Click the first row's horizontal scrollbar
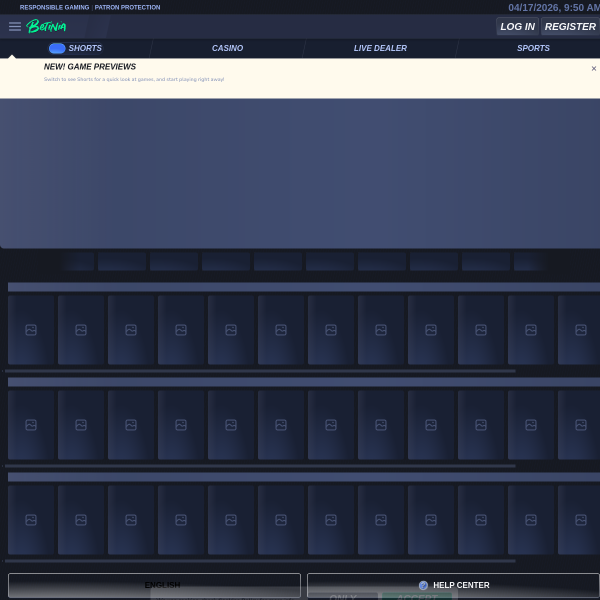Image resolution: width=600 pixels, height=600 pixels. pos(260,371)
